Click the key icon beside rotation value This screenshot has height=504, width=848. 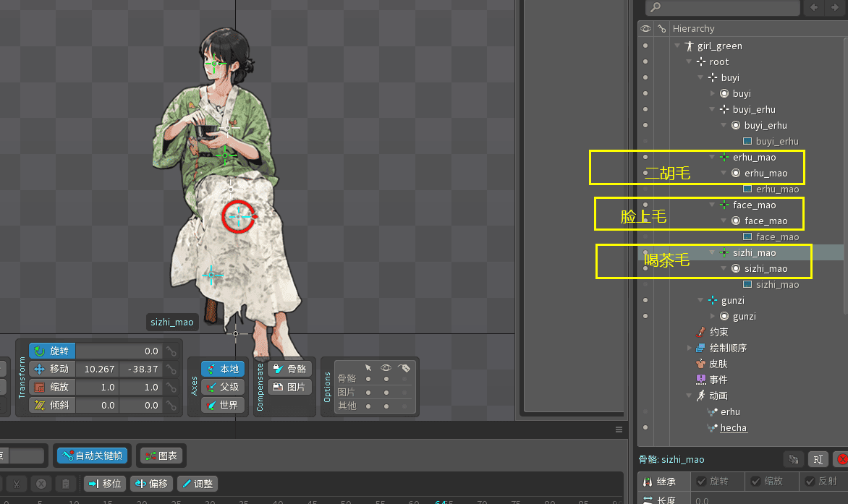click(x=171, y=351)
